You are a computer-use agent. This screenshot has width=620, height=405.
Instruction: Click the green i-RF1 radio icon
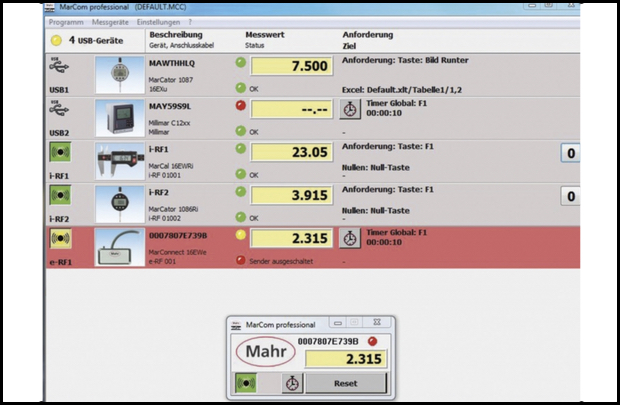click(60, 152)
